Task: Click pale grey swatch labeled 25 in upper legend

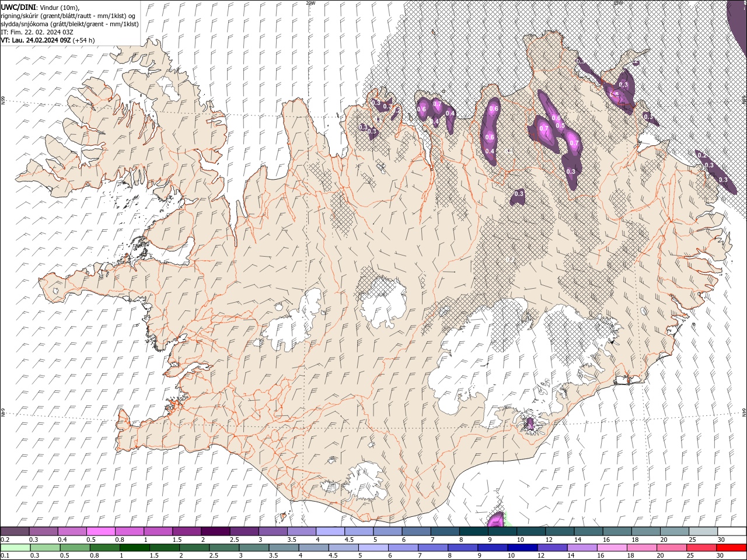Action: pyautogui.click(x=702, y=531)
